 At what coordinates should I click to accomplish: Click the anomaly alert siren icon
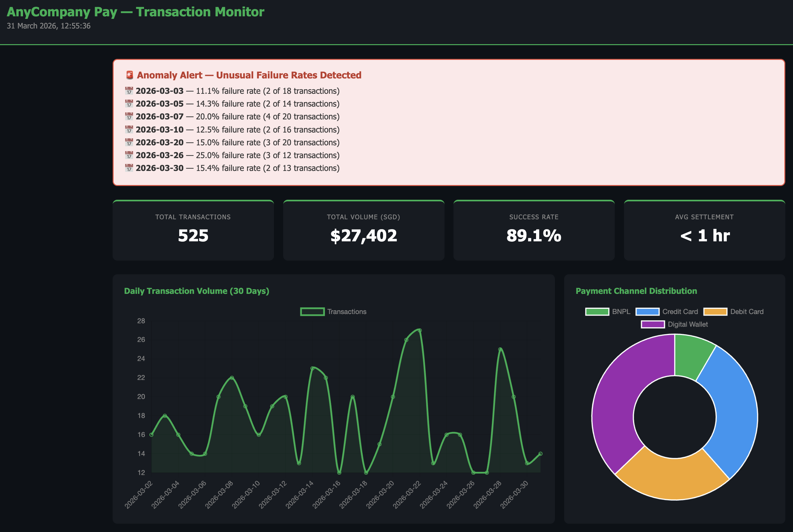pos(129,75)
